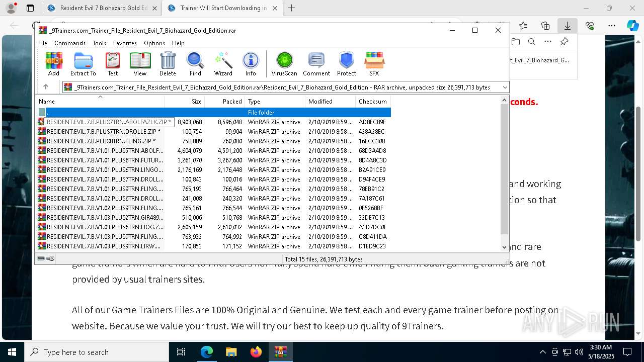Click the taskbar search box
Viewport: 644px width, 362px height.
click(97, 352)
